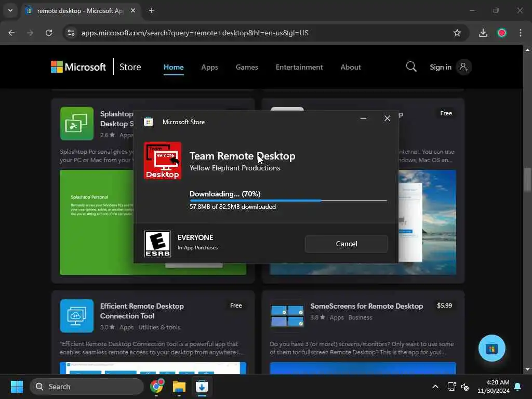Open the Home tab in Store navigation
This screenshot has height=399, width=532.
tap(174, 67)
